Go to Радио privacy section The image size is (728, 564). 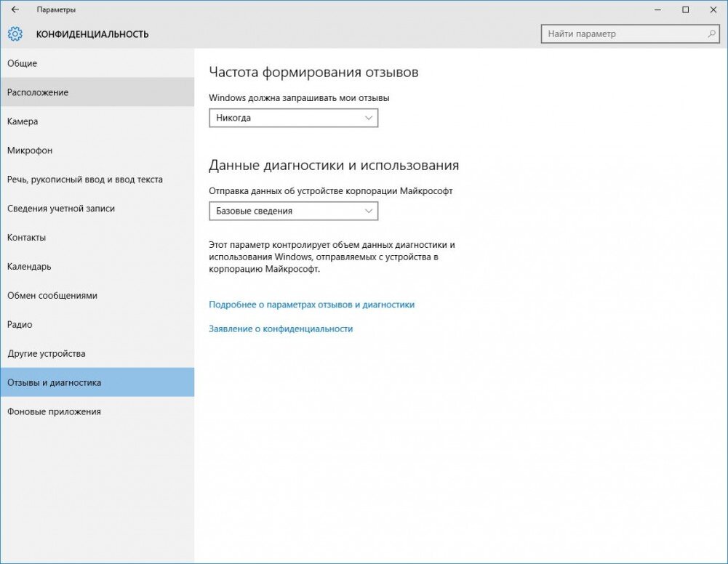(x=20, y=325)
